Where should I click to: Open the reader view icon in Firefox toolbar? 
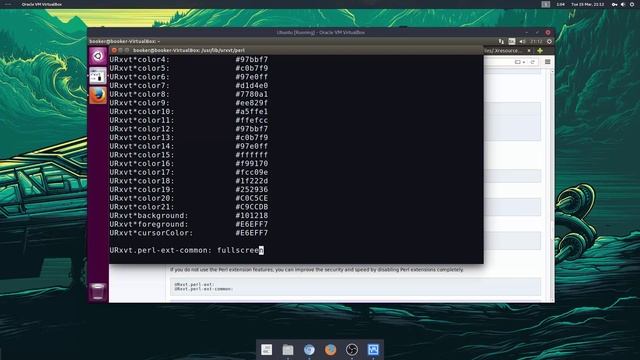(518, 62)
